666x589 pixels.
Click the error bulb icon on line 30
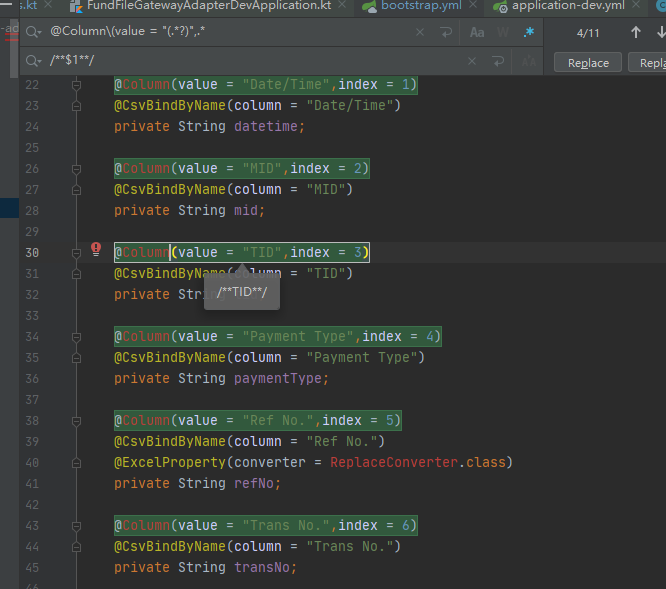(x=96, y=249)
